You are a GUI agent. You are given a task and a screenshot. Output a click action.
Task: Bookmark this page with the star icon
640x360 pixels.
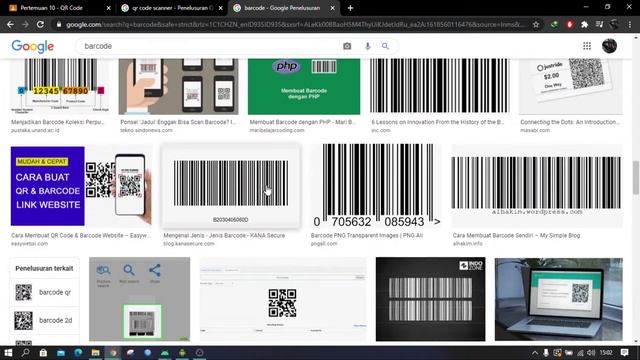[x=536, y=24]
